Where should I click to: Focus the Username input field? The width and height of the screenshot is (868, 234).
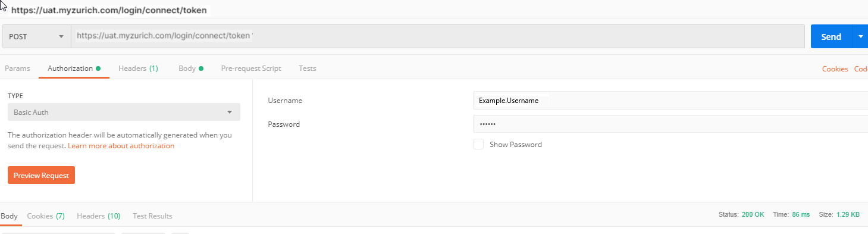point(670,101)
